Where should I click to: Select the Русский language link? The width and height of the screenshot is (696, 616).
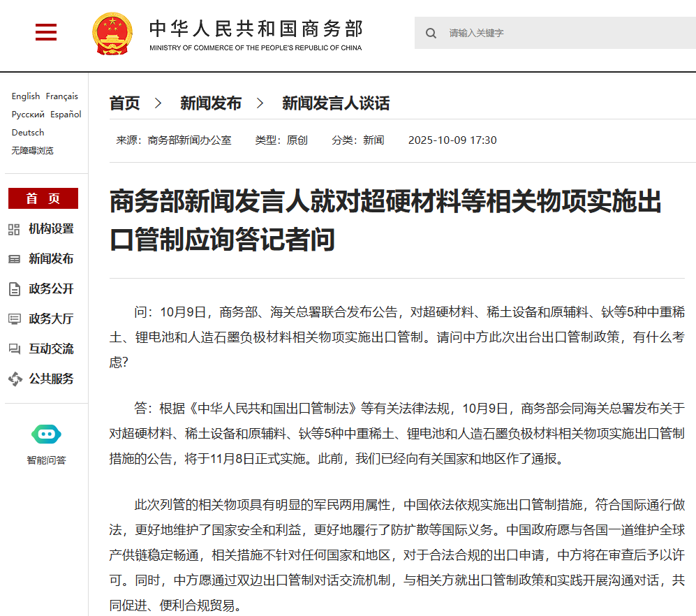pos(28,115)
